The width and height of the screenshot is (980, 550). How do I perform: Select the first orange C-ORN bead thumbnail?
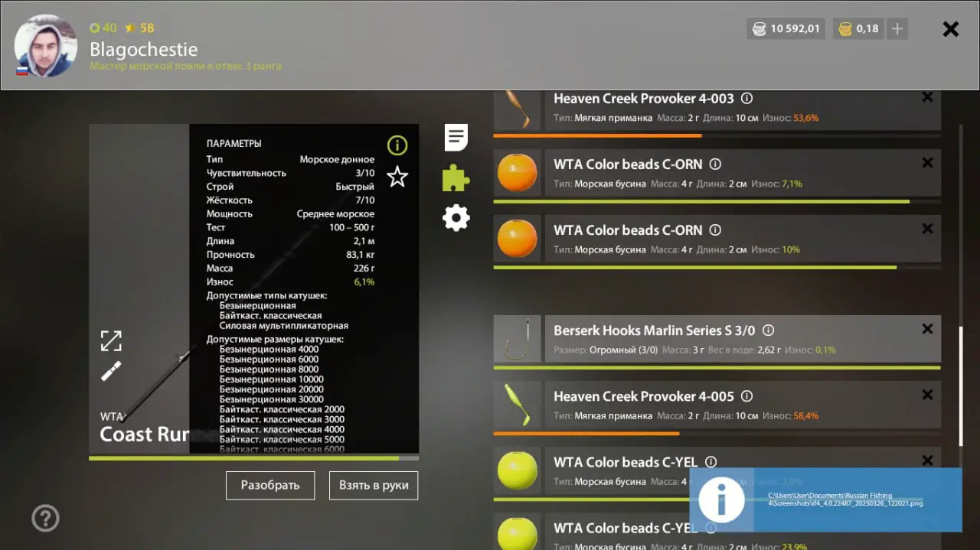click(x=517, y=173)
